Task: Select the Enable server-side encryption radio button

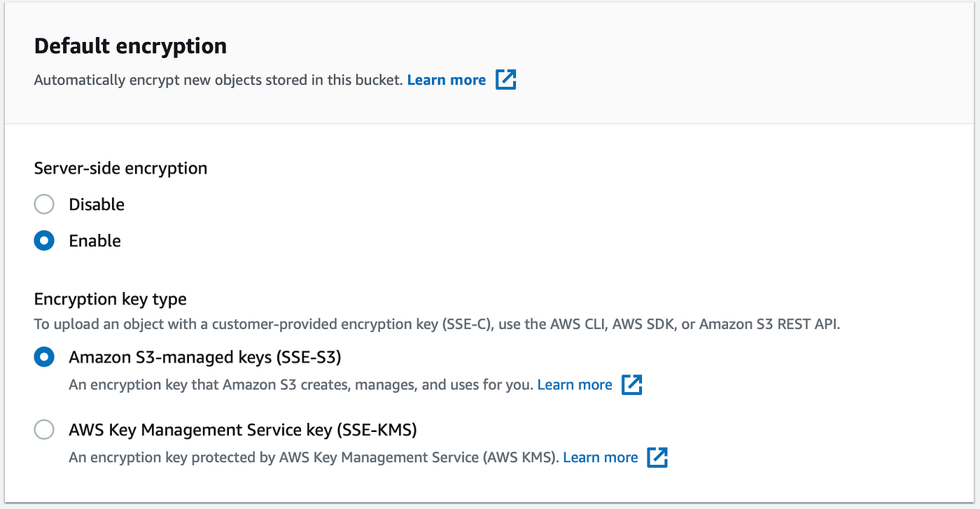Action: click(x=44, y=241)
